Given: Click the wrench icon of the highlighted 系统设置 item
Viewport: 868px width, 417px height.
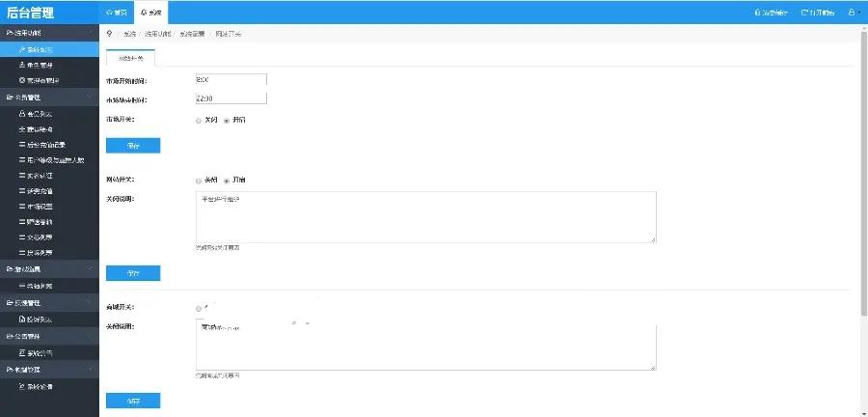Looking at the screenshot, I should point(22,50).
